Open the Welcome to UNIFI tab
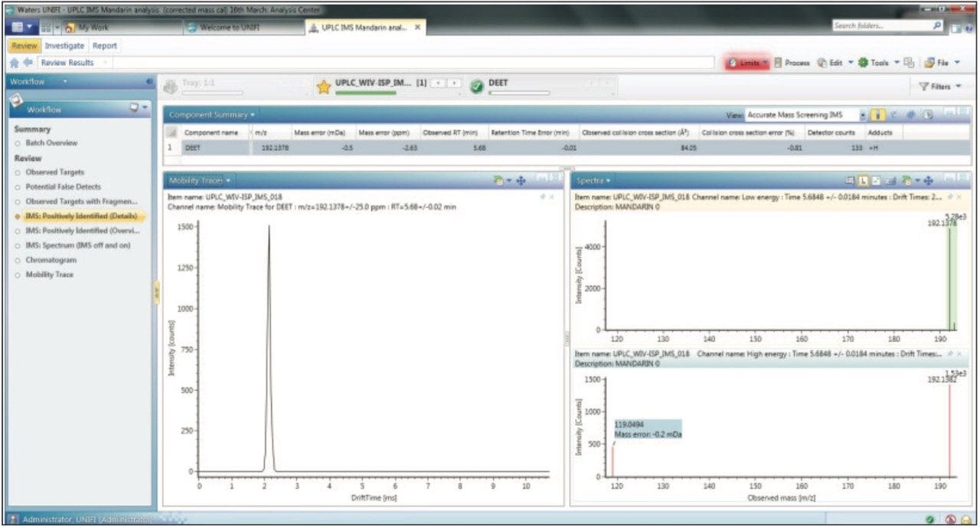Viewport: 980px width, 528px height. (x=243, y=28)
